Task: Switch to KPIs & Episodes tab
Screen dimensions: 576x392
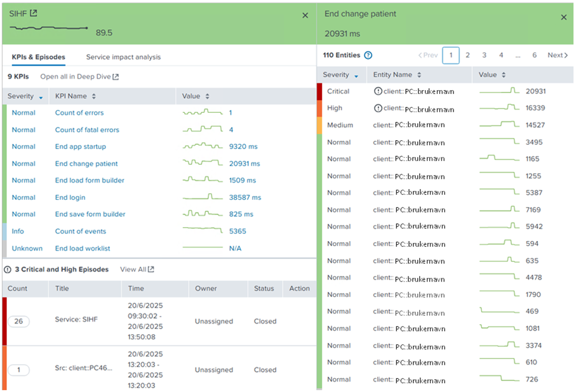Action: 39,57
